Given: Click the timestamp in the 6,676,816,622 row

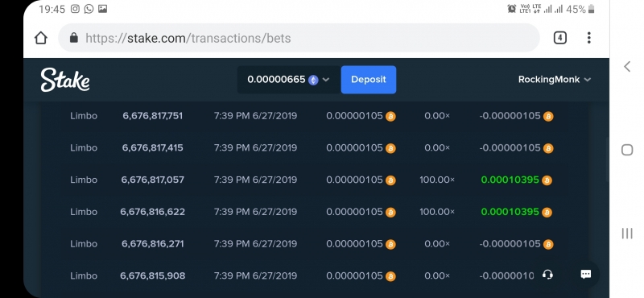Looking at the screenshot, I should click(x=255, y=212).
